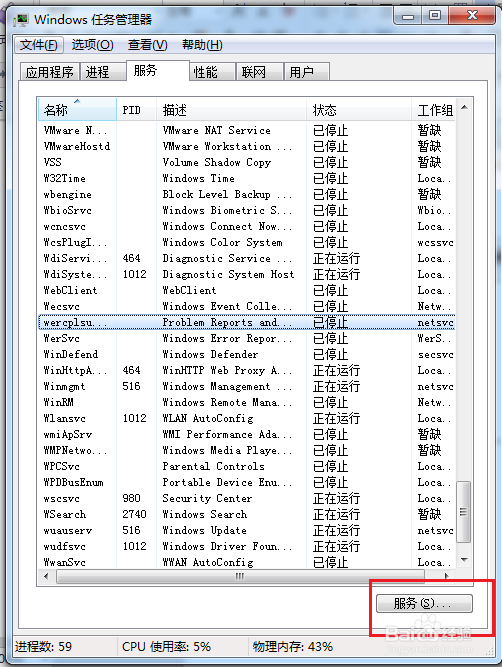Minimize the Task Manager window
Viewport: 502px width, 667px height.
408,16
